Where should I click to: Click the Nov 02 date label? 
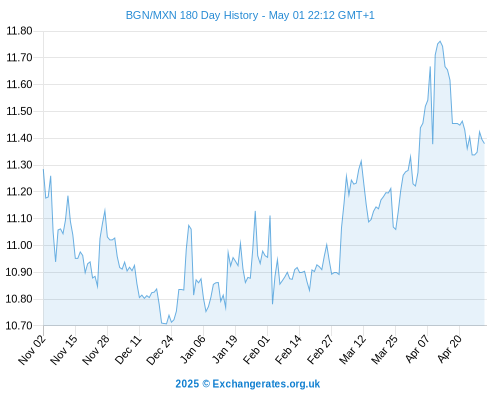click(31, 349)
